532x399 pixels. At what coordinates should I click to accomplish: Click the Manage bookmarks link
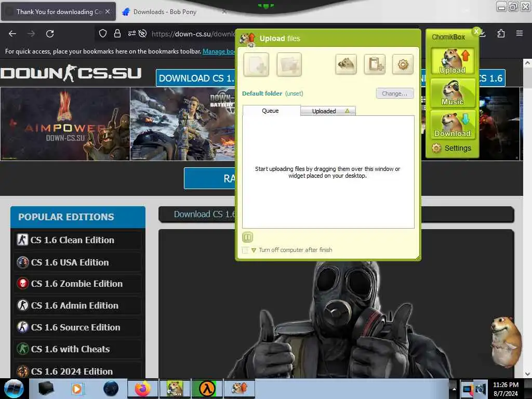pos(219,51)
